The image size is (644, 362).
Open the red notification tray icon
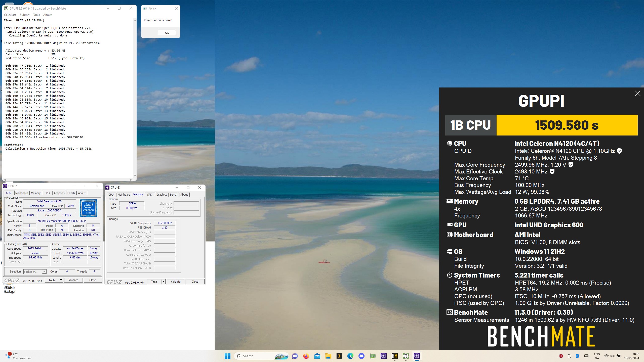561,356
